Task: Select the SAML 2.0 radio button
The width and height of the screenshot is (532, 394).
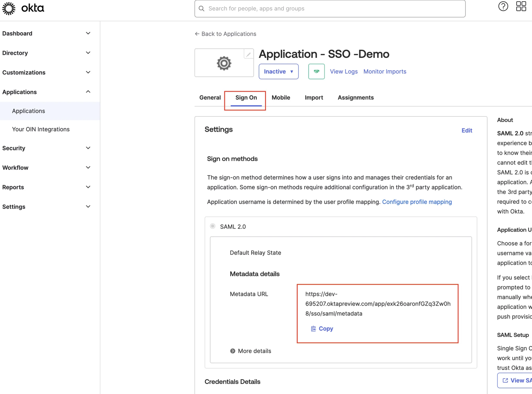Action: pos(213,226)
